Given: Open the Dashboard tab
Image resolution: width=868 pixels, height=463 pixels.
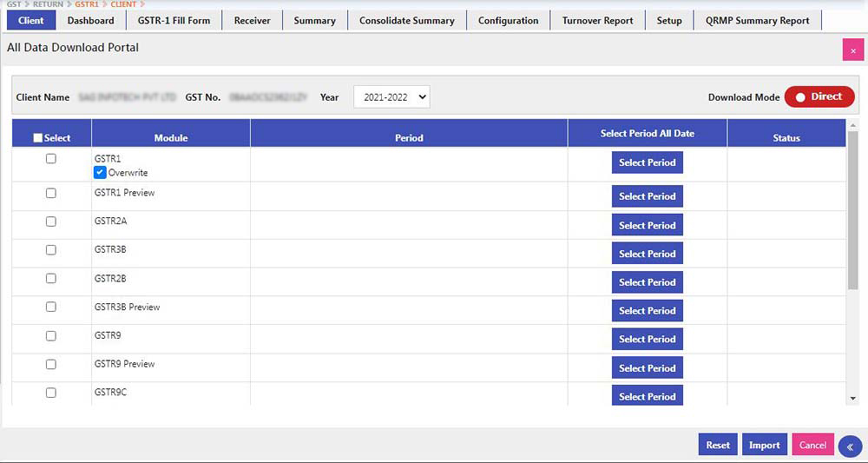Looking at the screenshot, I should [x=90, y=21].
